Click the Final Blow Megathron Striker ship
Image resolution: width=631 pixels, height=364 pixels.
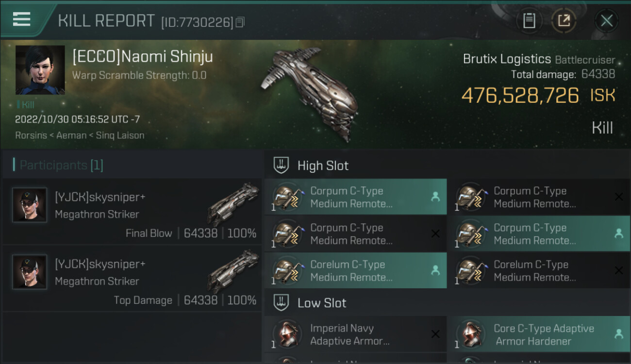coord(233,204)
